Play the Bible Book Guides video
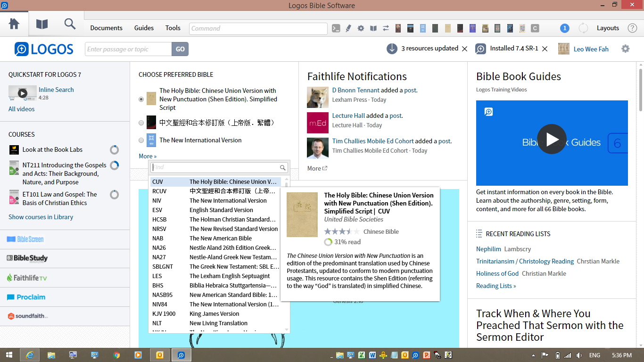644x362 pixels. pos(552,139)
